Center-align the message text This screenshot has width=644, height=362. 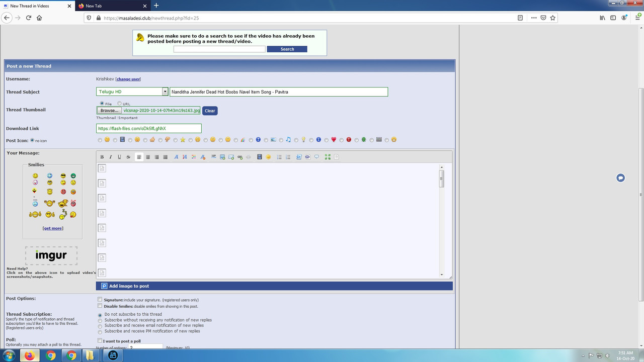pos(148,157)
